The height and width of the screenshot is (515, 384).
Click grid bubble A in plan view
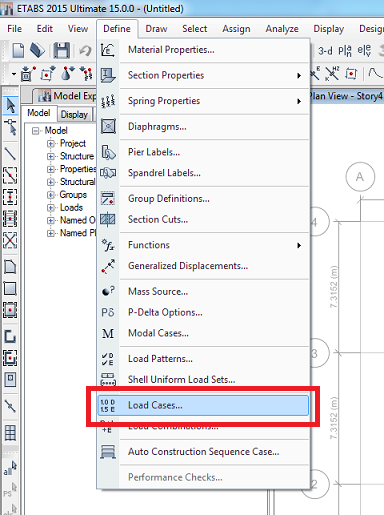(360, 177)
